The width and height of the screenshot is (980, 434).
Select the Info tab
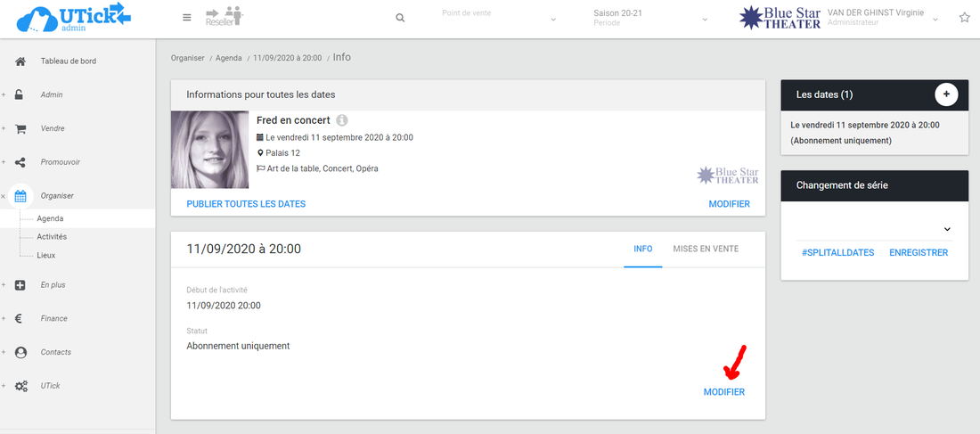[x=642, y=249]
